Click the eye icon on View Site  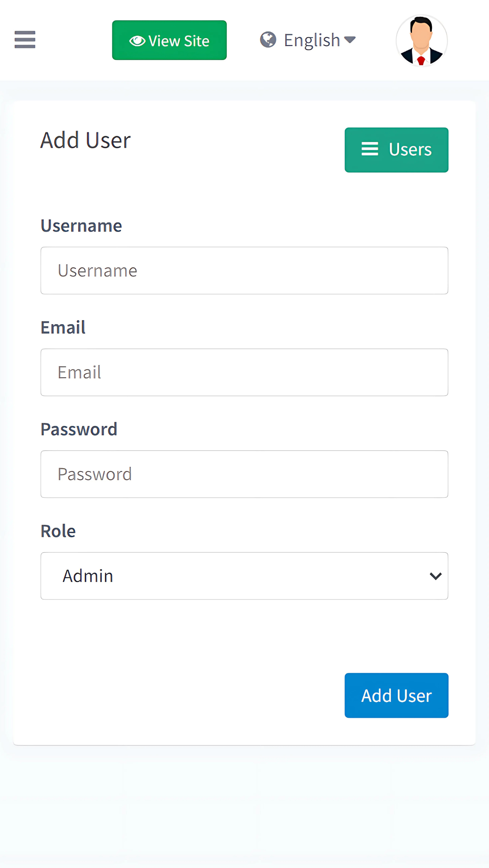click(137, 41)
